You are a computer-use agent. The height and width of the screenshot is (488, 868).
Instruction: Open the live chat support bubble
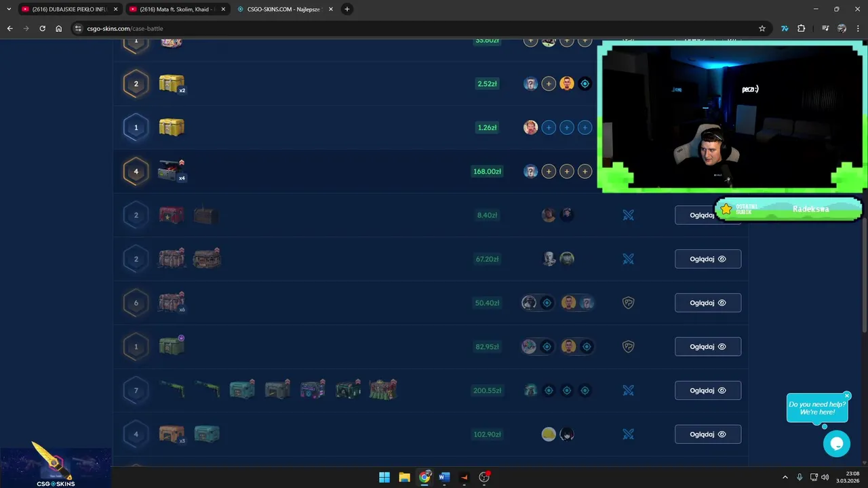[837, 444]
